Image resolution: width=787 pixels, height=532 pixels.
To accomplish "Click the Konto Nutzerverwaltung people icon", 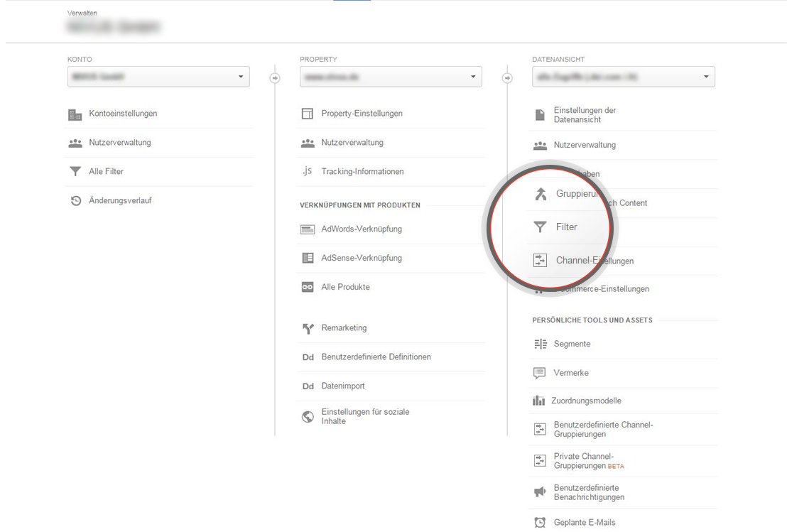I will click(75, 143).
